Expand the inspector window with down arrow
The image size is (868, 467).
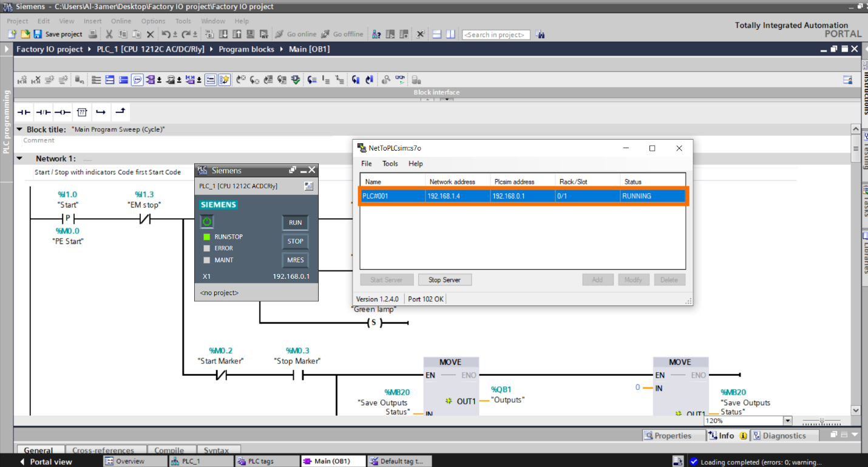pos(855,435)
